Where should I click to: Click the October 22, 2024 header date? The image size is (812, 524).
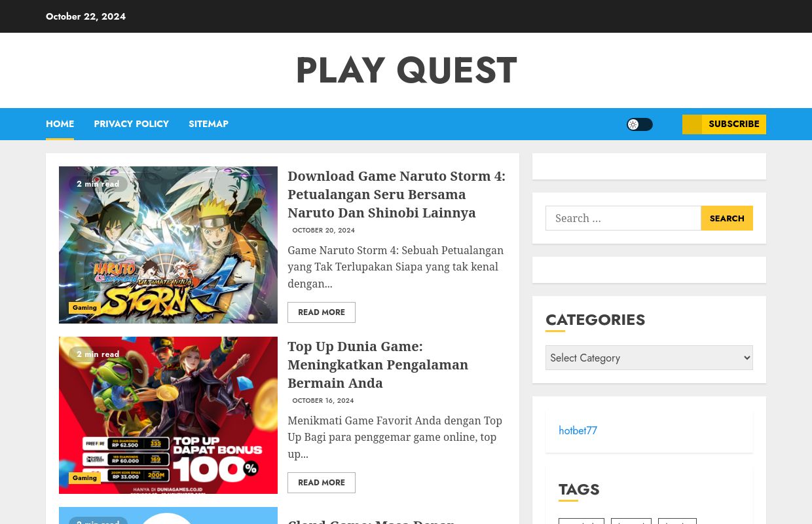(86, 16)
